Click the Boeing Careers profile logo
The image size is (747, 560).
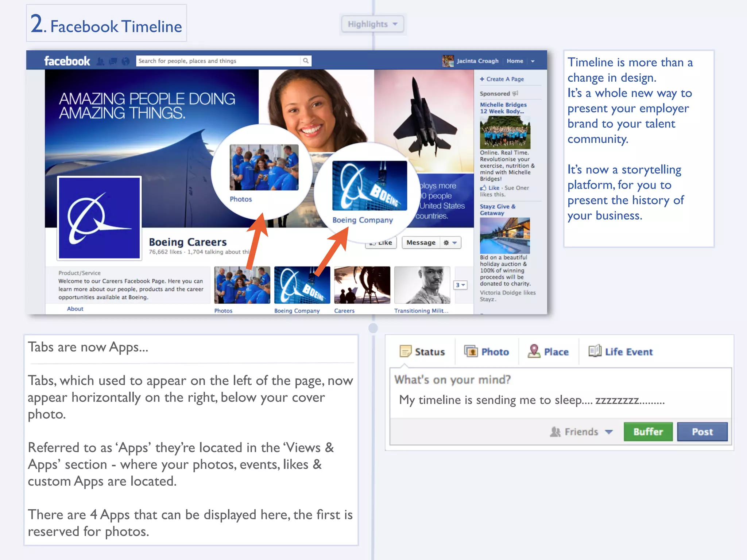[x=99, y=218]
